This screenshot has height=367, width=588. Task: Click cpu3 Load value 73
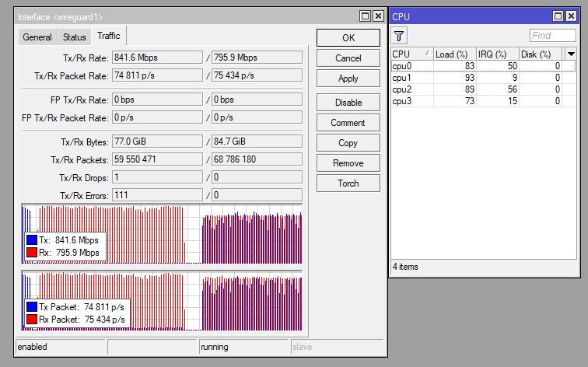pos(470,101)
